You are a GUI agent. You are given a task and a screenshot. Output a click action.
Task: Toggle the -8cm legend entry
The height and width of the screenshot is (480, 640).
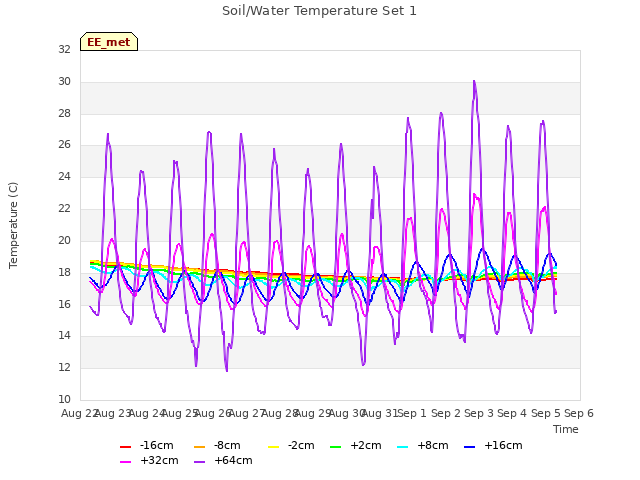[217, 445]
